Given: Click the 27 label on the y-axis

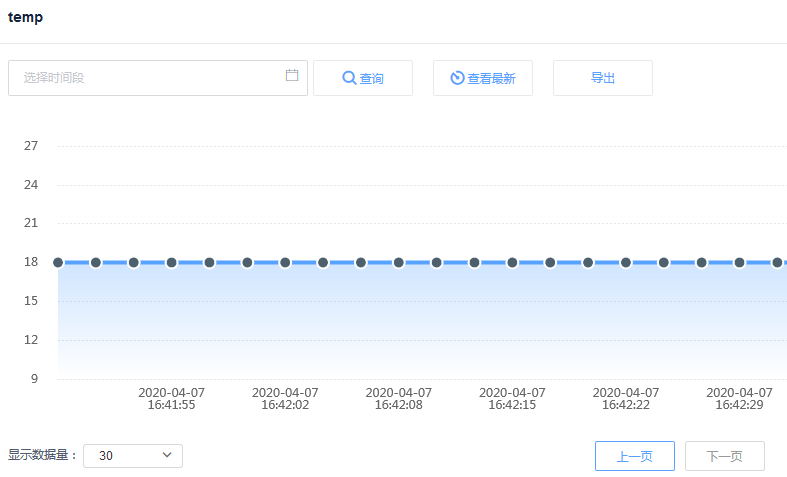Looking at the screenshot, I should tap(31, 146).
